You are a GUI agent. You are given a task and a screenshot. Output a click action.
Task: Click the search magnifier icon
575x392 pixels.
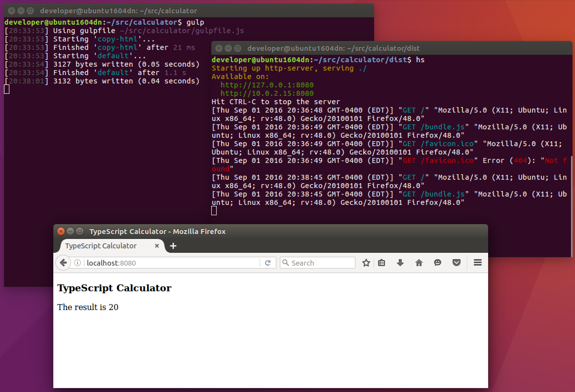[x=285, y=263]
